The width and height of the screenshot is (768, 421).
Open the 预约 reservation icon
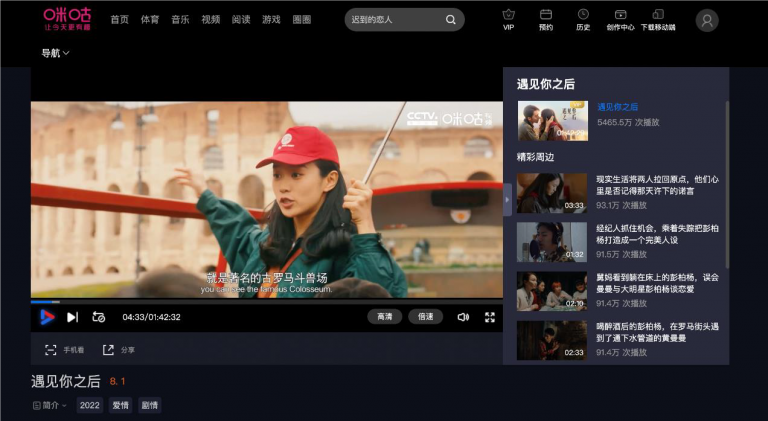tap(546, 15)
